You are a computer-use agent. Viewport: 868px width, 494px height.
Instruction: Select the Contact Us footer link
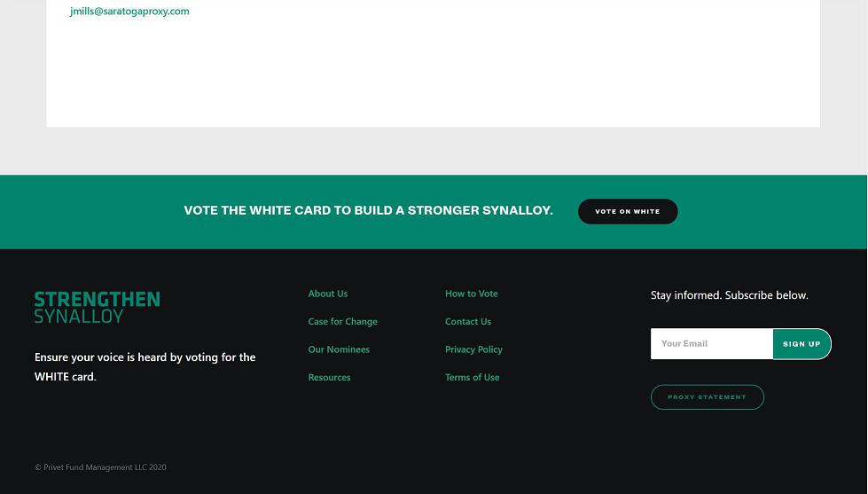pyautogui.click(x=467, y=321)
